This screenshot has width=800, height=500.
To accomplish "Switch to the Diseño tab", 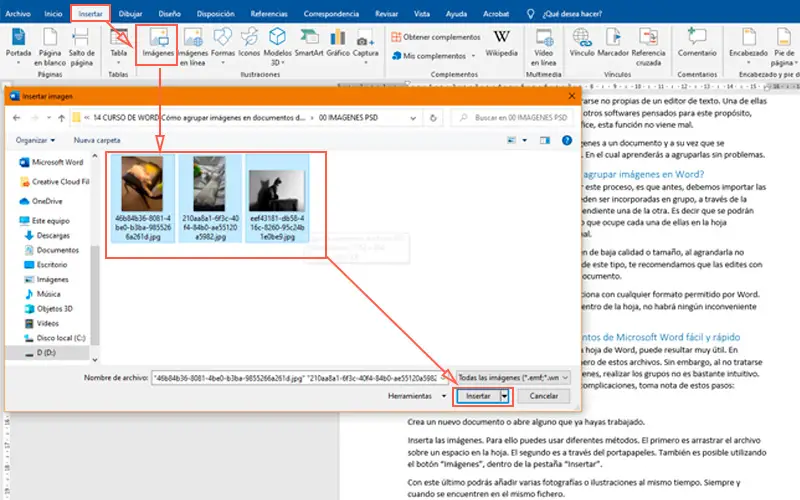I will click(x=169, y=14).
